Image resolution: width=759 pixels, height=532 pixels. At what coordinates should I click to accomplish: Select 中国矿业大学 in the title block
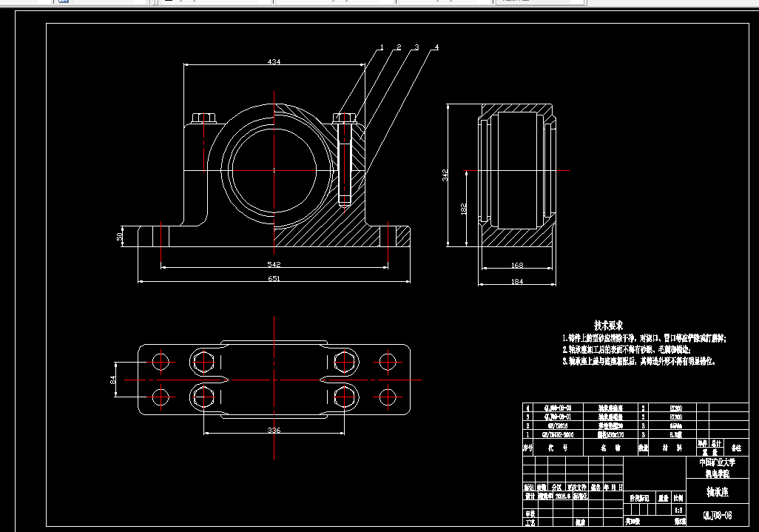click(x=718, y=462)
